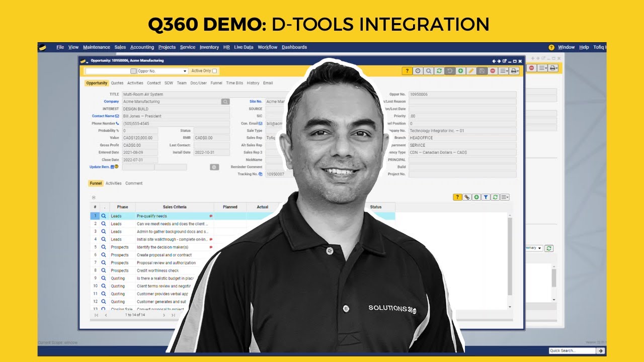Open the Dashboards menu
The width and height of the screenshot is (644, 362).
pyautogui.click(x=294, y=47)
